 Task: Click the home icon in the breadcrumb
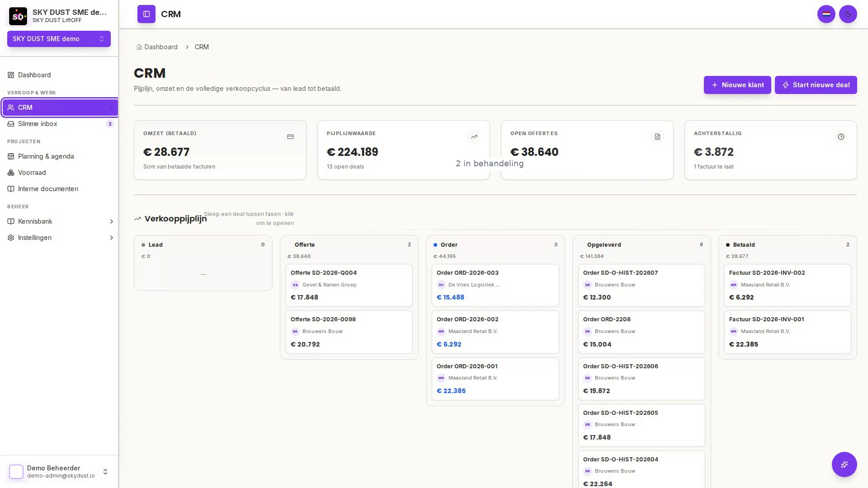139,47
